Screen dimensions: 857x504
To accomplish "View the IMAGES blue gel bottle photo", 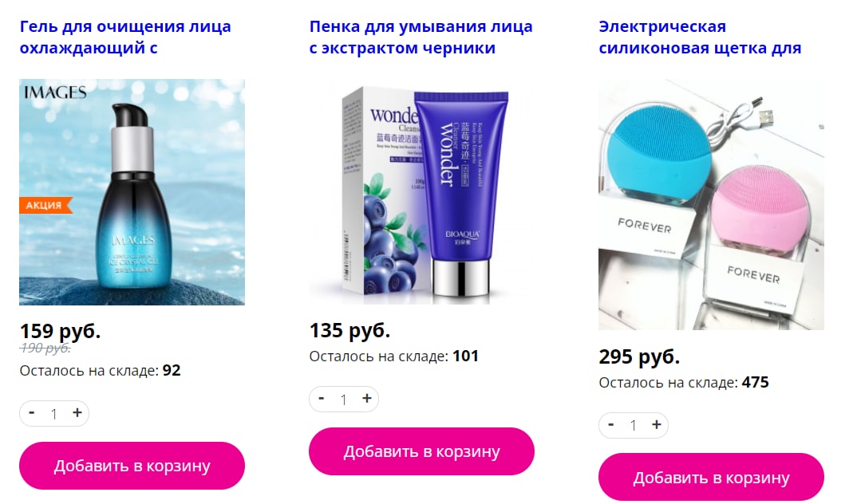I will coord(132,192).
